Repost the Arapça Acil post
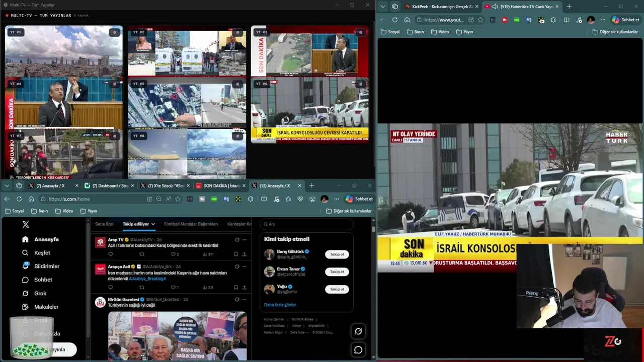Image resolution: width=644 pixels, height=362 pixels. 141,288
